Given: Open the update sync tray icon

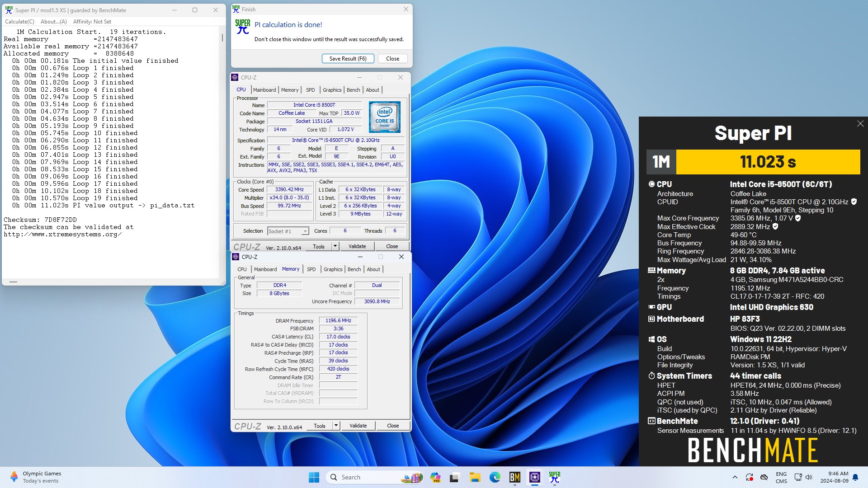Looking at the screenshot, I should click(749, 477).
